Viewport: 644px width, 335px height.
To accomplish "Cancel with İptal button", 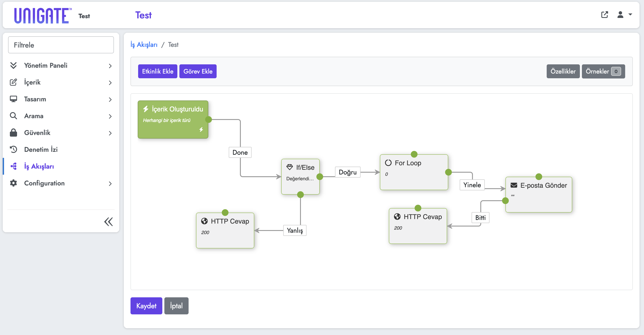I will 176,305.
